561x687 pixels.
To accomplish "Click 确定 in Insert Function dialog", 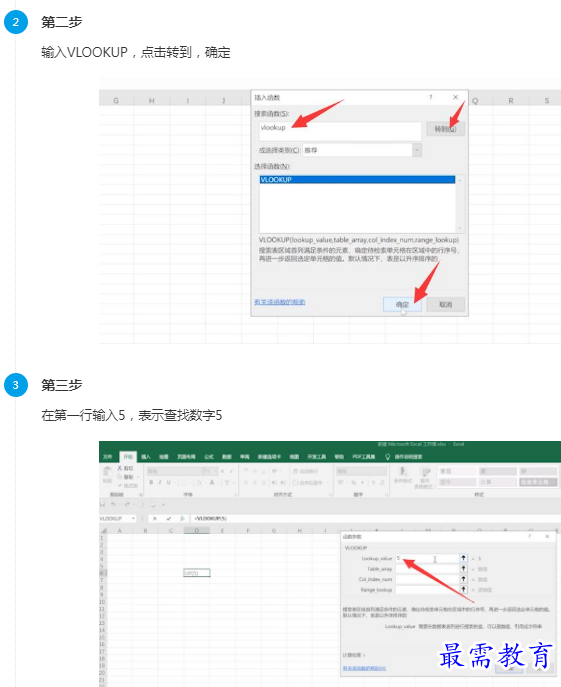I will 402,305.
